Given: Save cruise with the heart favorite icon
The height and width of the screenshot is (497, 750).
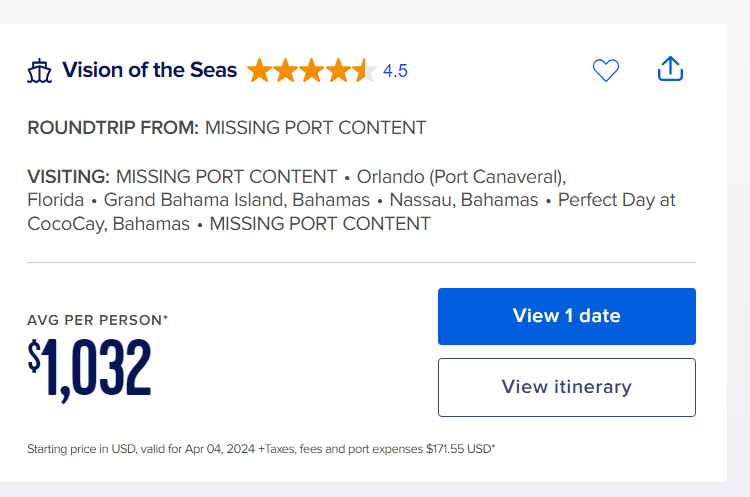Looking at the screenshot, I should pos(606,70).
